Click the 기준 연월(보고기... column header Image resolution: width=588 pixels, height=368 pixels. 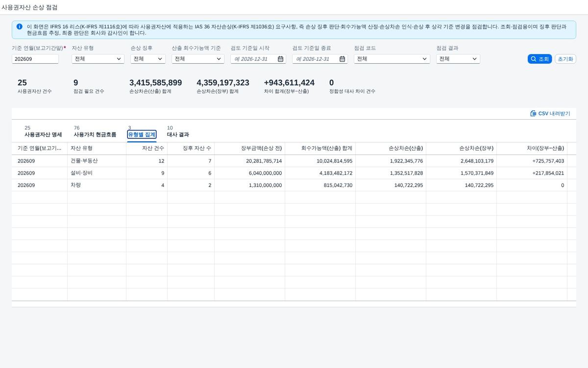point(39,148)
